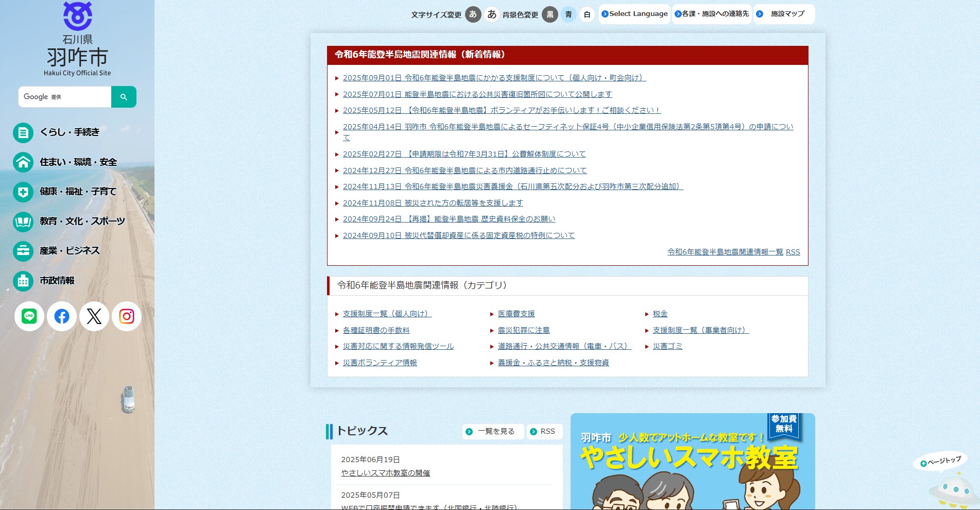Open the くらし・手続き menu item
The image size is (980, 510).
[x=70, y=132]
